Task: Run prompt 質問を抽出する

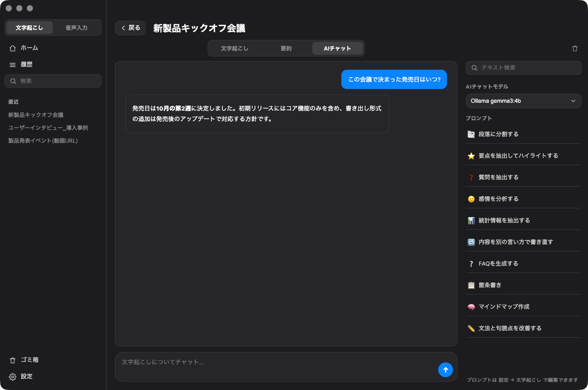Action: coord(523,178)
